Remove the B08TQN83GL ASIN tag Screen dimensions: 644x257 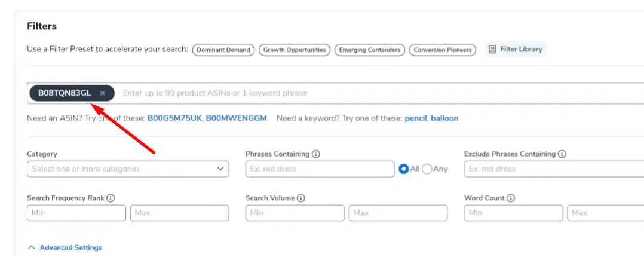pyautogui.click(x=103, y=93)
